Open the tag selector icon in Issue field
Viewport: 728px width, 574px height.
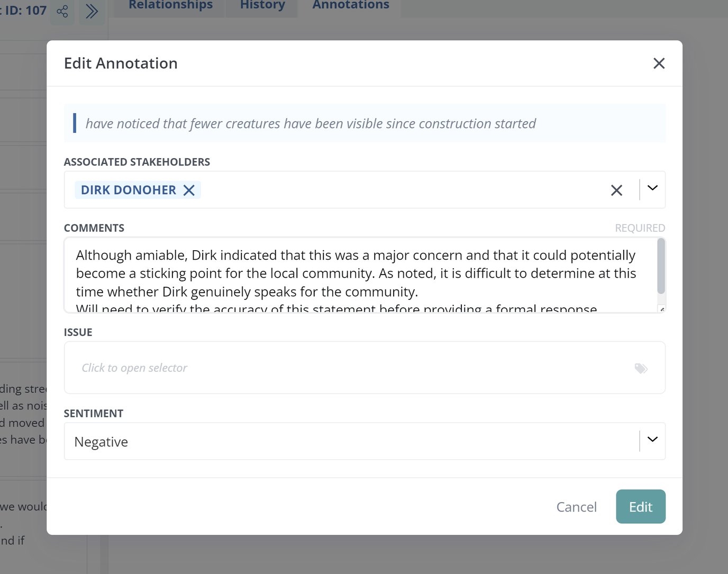pyautogui.click(x=641, y=368)
